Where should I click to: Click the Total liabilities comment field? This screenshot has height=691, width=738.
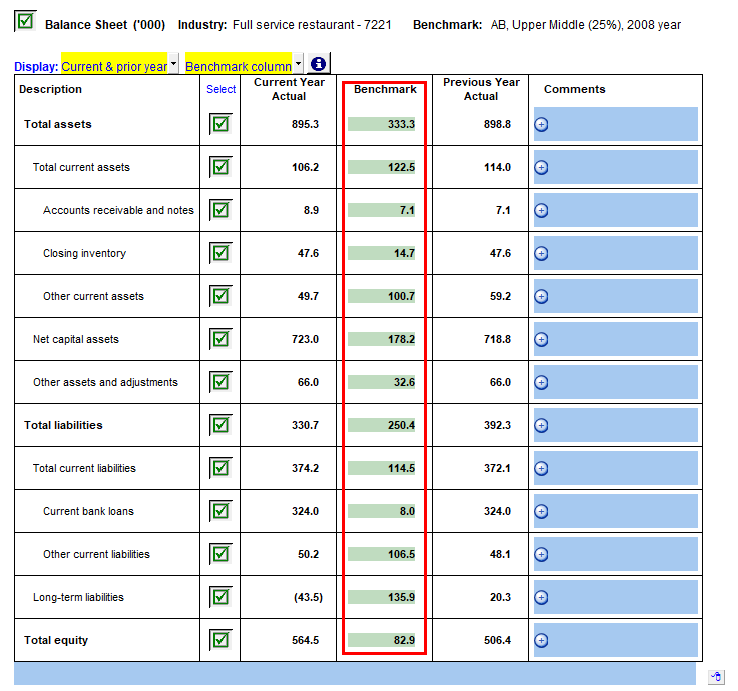(x=616, y=426)
